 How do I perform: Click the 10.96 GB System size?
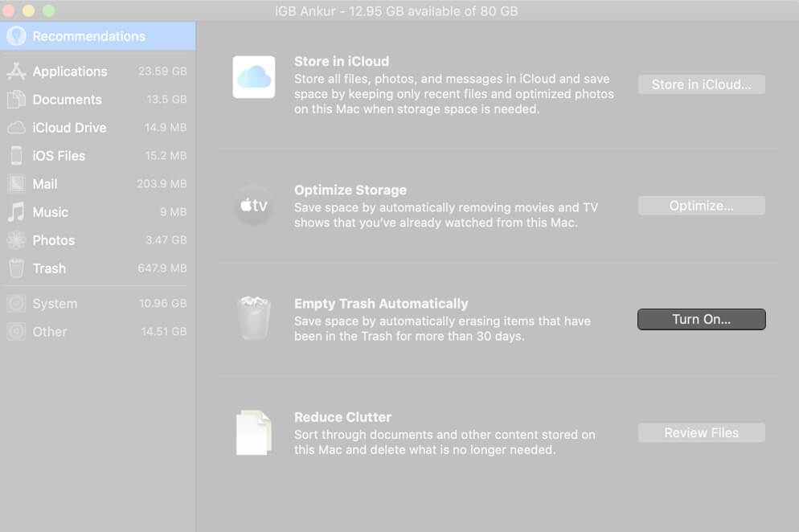(163, 303)
